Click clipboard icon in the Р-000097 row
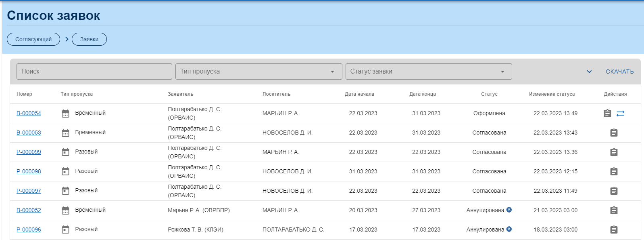This screenshot has height=240, width=644. coord(614,191)
